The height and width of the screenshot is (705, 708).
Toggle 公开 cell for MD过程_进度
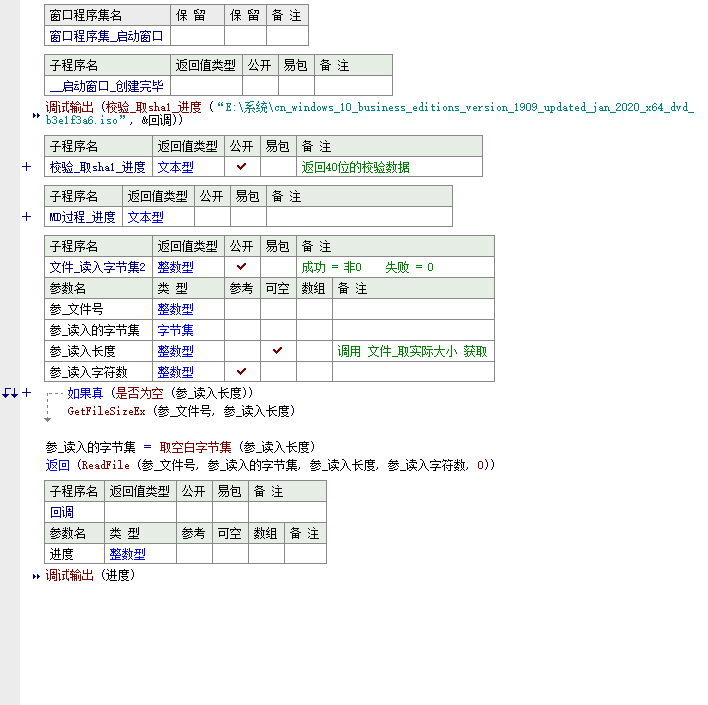pyautogui.click(x=212, y=217)
